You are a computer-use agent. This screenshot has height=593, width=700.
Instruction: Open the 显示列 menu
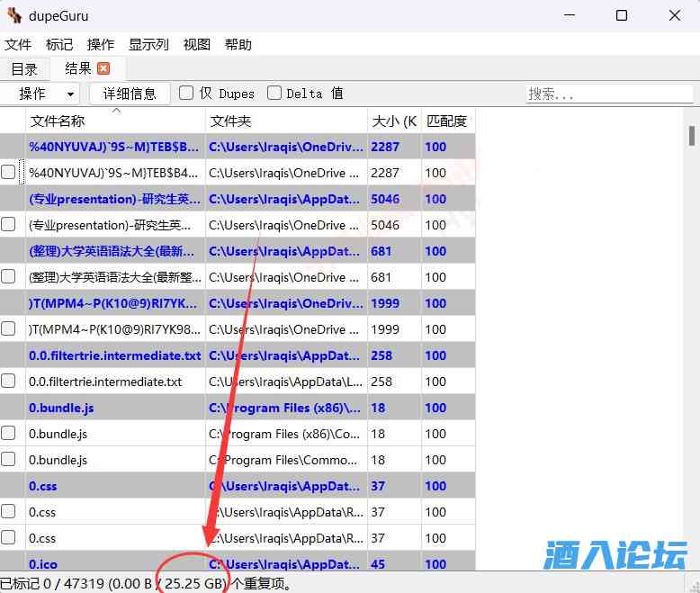pos(148,44)
